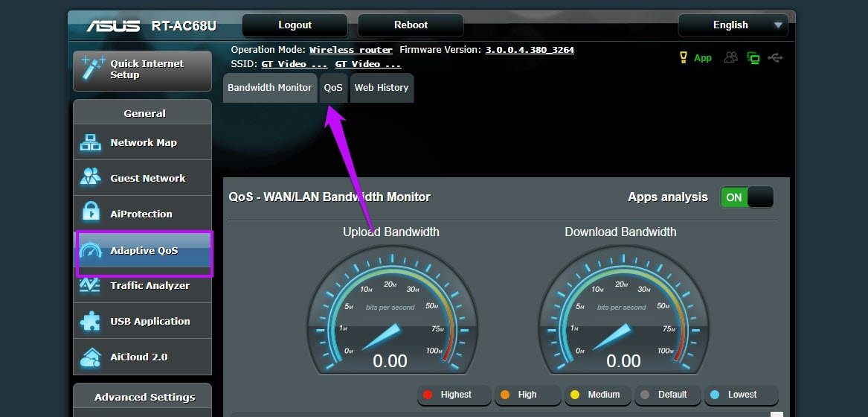The width and height of the screenshot is (868, 417).
Task: Click the green network status icon
Action: [x=753, y=57]
